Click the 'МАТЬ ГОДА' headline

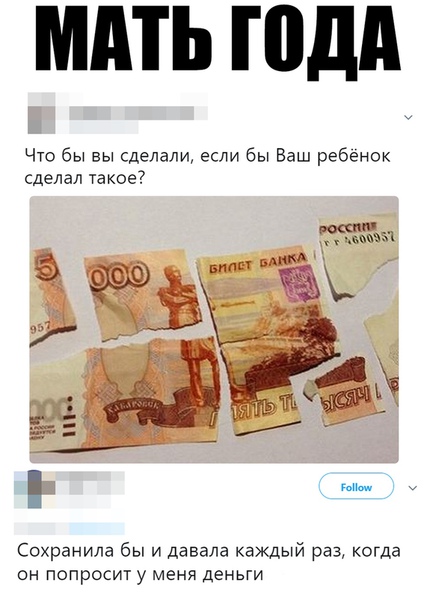[218, 38]
